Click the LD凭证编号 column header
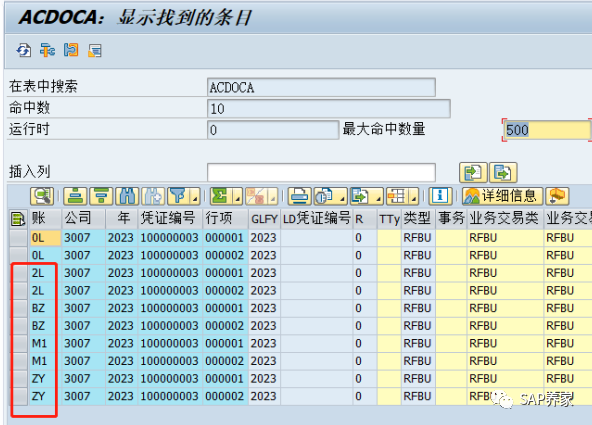 pos(317,219)
